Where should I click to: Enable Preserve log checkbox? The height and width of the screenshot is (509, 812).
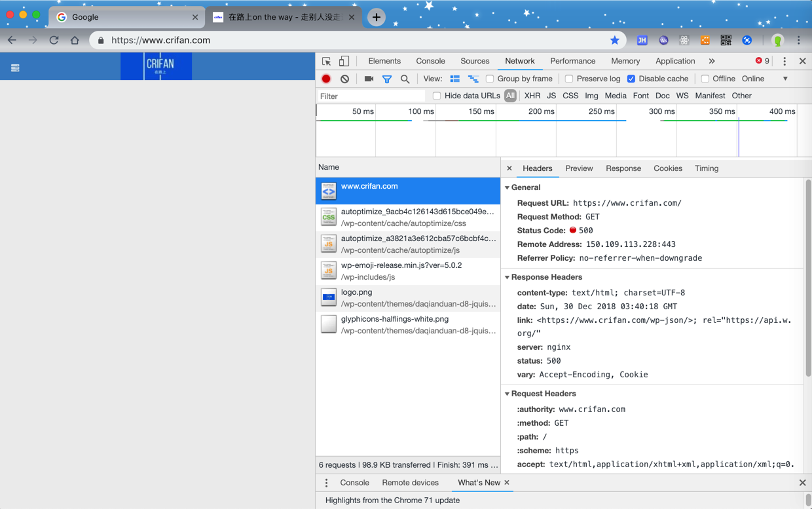[569, 79]
